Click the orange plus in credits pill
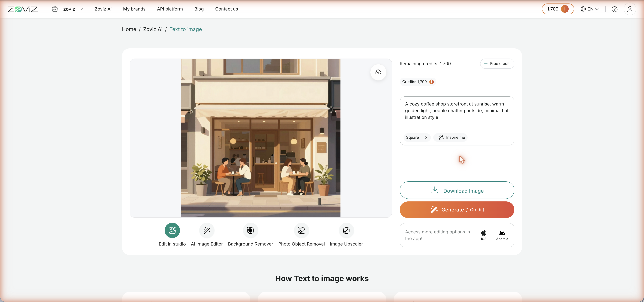Image resolution: width=644 pixels, height=302 pixels. (x=565, y=9)
